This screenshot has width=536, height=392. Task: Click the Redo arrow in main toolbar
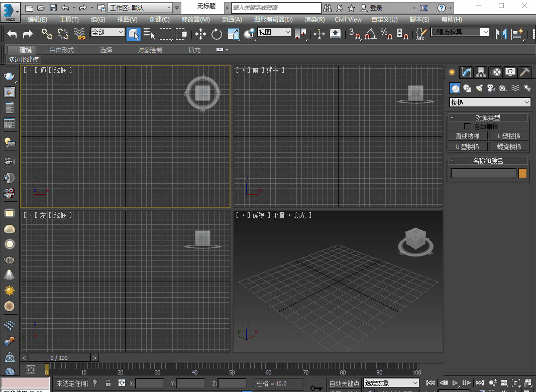[28, 34]
